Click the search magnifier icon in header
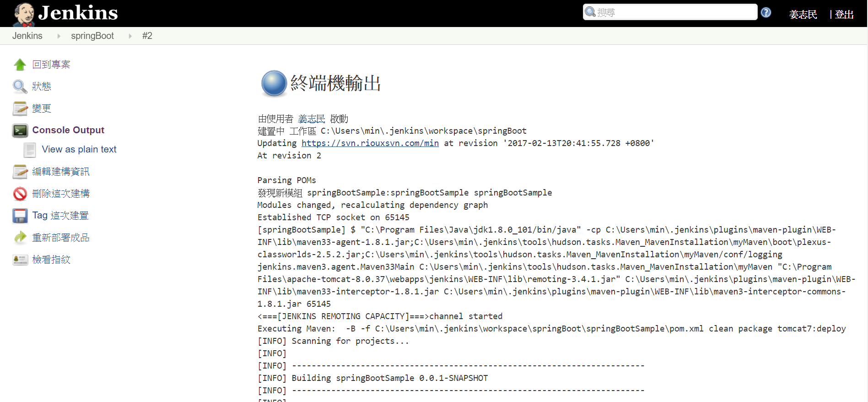The height and width of the screenshot is (402, 868). [590, 12]
